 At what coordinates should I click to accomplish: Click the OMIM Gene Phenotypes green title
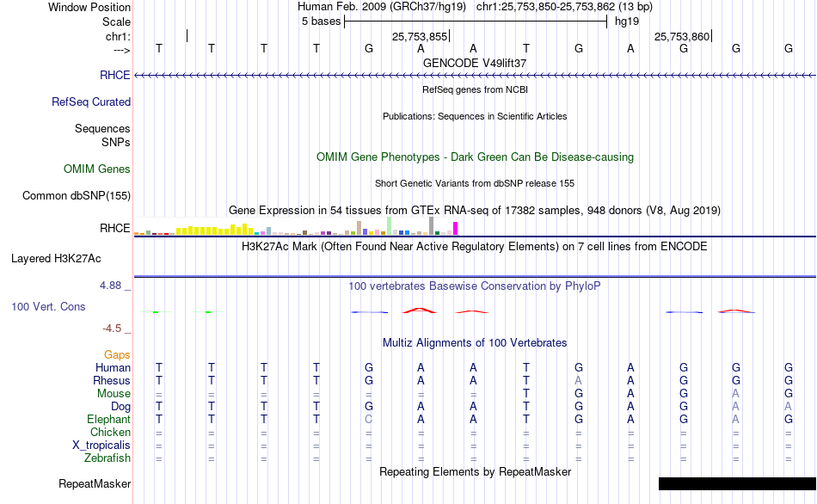pos(475,157)
